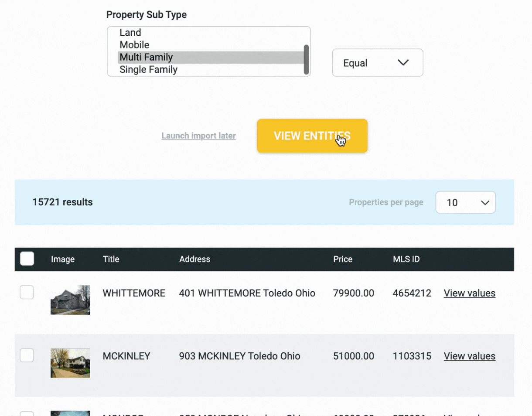532x416 pixels.
Task: Open the WHITTEMORE property thumbnail image
Action: (x=70, y=300)
